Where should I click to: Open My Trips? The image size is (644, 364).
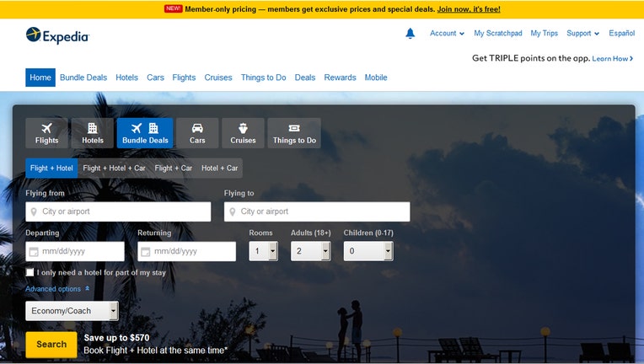click(545, 33)
